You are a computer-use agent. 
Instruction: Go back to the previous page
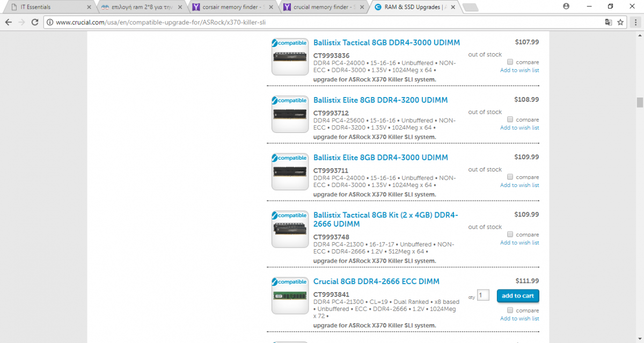point(9,23)
